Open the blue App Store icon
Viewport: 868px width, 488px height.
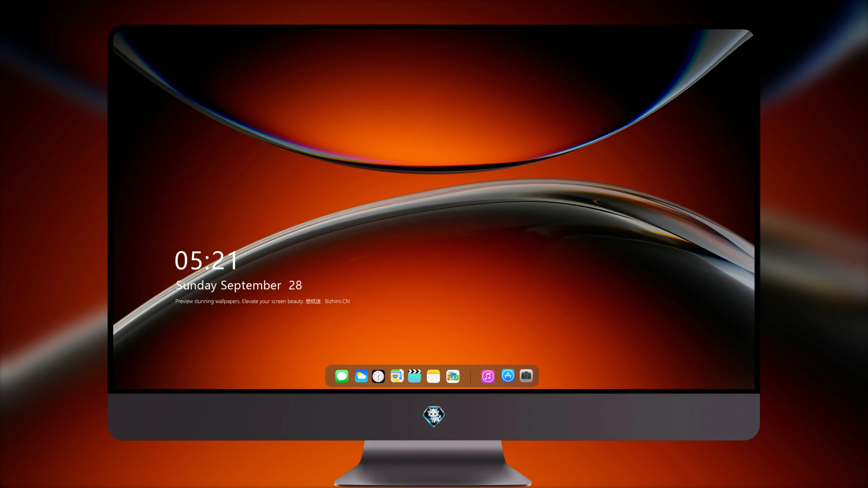(x=508, y=375)
